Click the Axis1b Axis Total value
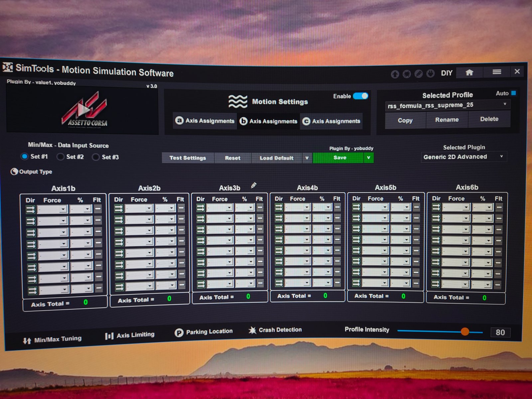This screenshot has height=399, width=532. [85, 302]
